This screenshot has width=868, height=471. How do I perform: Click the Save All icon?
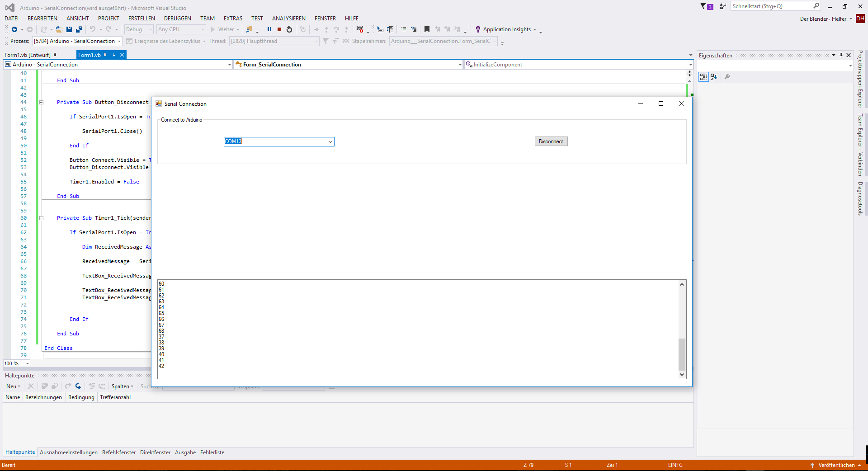click(79, 29)
